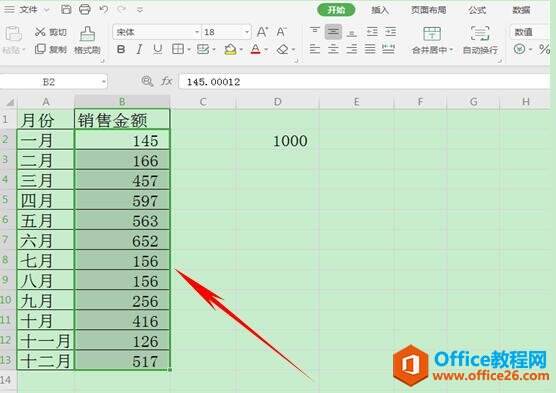556x393 pixels.
Task: Toggle italic formatting
Action: click(139, 49)
